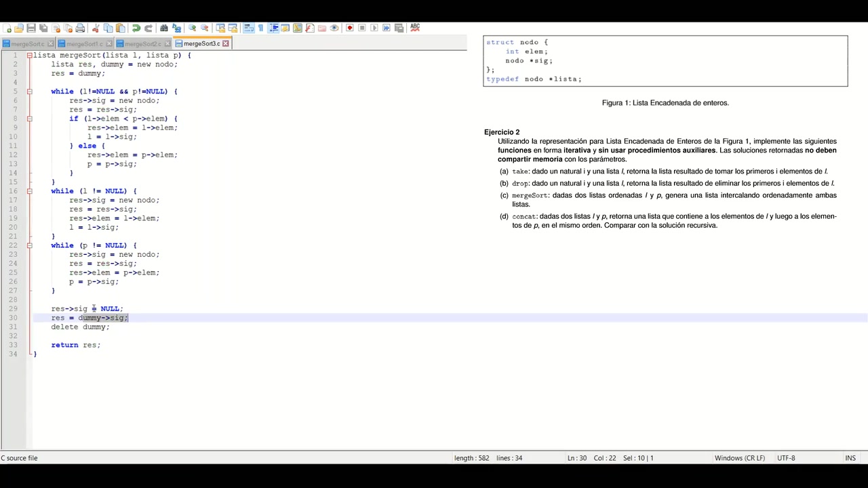The width and height of the screenshot is (868, 488).
Task: Zoom out using the toolbar magnifier
Action: coord(205,28)
